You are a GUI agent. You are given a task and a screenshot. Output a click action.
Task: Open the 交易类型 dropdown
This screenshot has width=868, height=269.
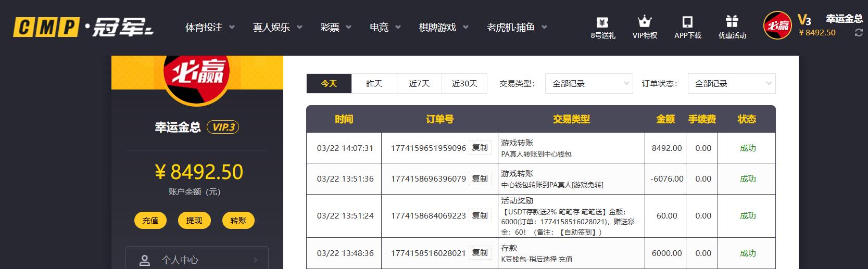pos(589,83)
